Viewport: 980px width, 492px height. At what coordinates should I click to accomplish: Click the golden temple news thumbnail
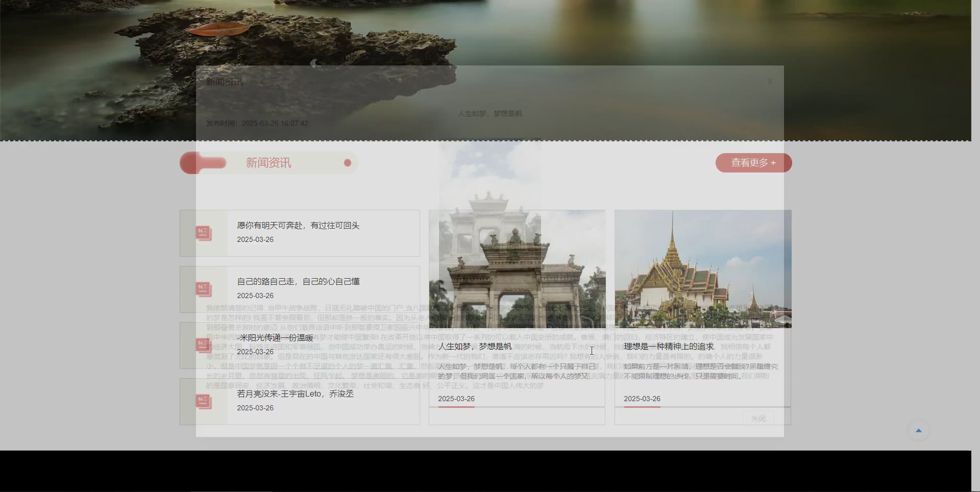tap(703, 269)
